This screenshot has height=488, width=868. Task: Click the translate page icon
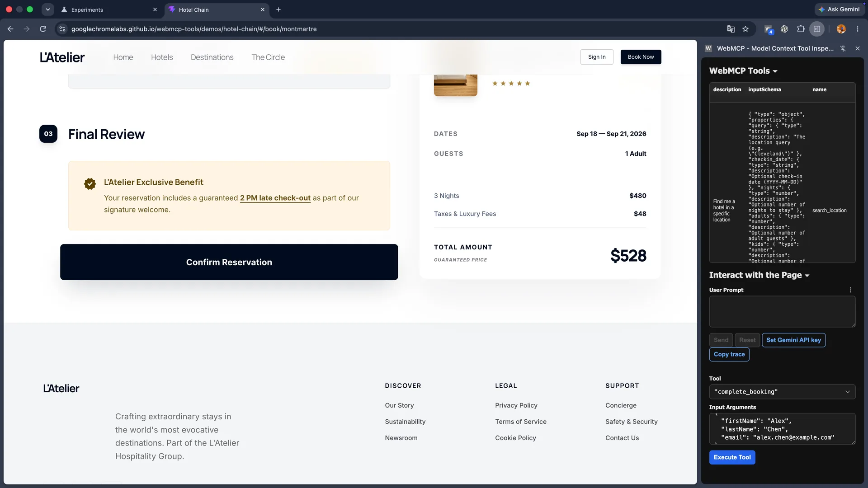tap(731, 29)
